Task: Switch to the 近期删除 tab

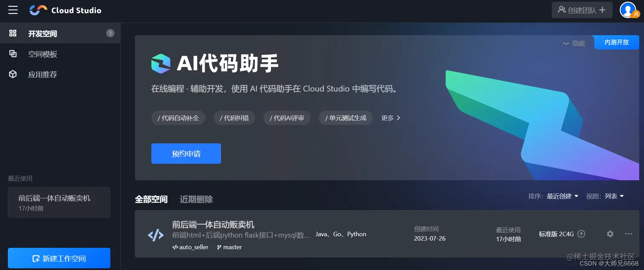Action: click(196, 199)
